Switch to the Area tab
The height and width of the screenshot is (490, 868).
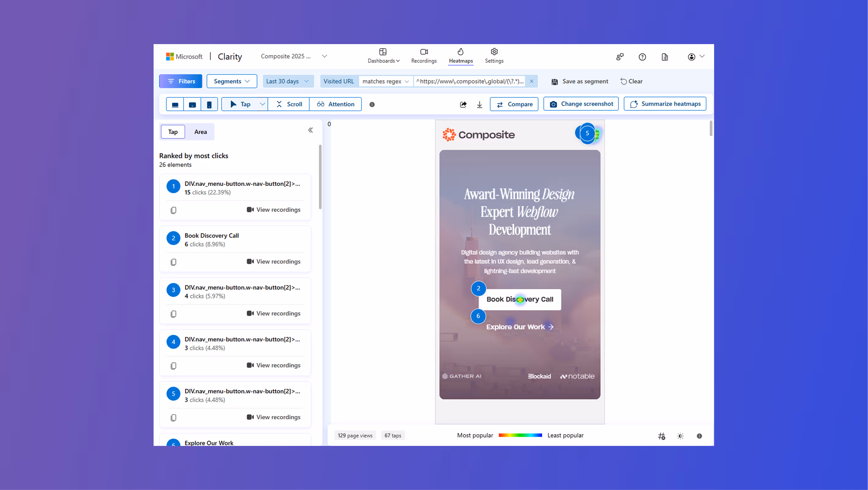(200, 132)
